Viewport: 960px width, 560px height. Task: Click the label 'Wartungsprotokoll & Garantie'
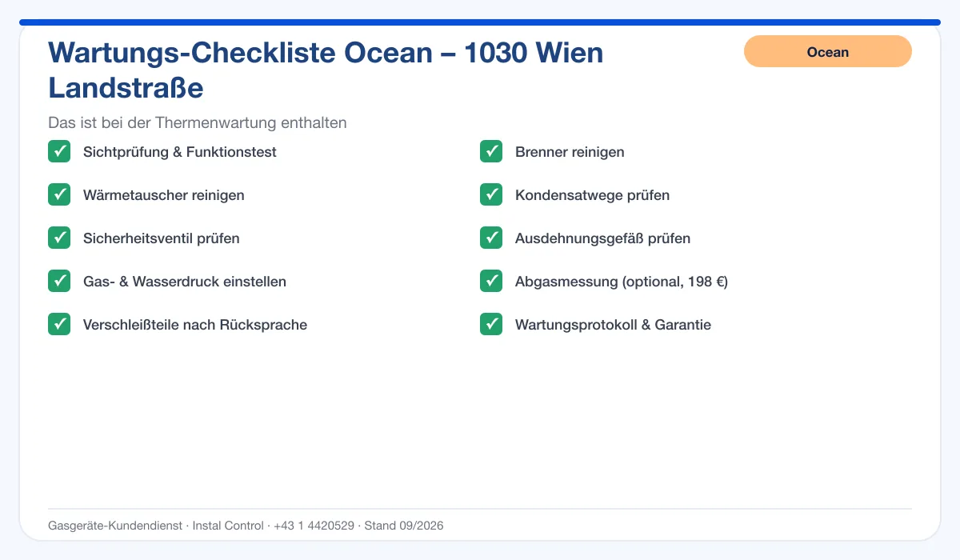(x=613, y=325)
